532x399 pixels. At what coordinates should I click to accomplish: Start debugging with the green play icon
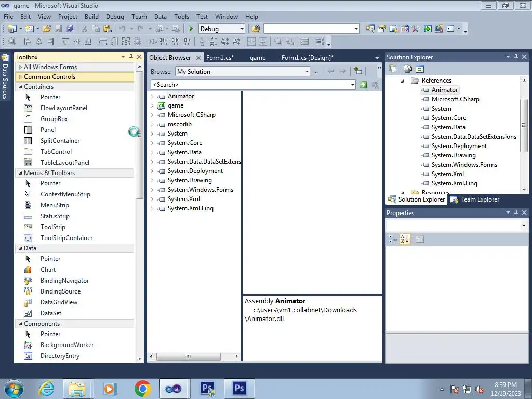(x=191, y=29)
